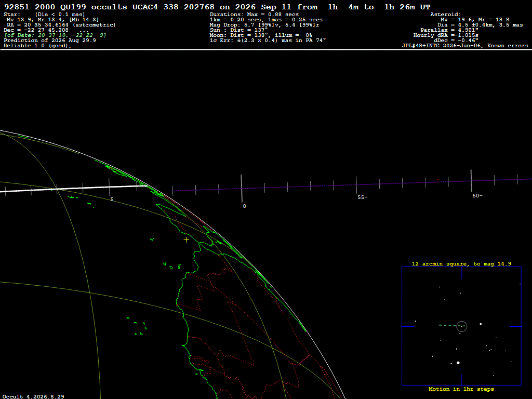Image resolution: width=532 pixels, height=399 pixels.
Task: Click the minute 0 tick label
Action: pos(244,206)
